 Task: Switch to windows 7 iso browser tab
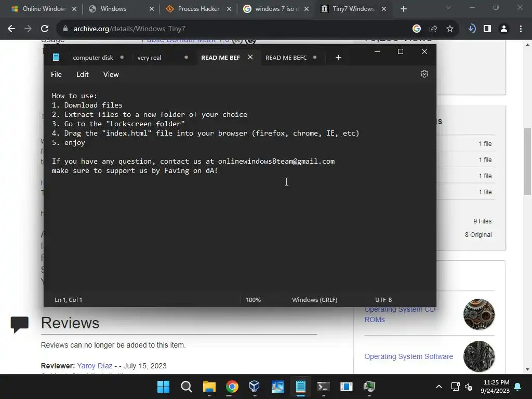pyautogui.click(x=276, y=9)
